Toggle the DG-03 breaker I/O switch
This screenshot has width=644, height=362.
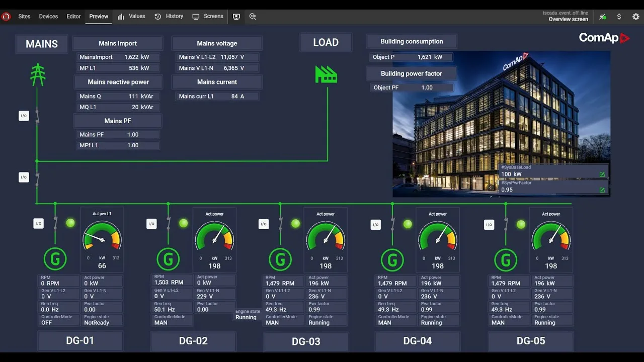[x=264, y=224]
